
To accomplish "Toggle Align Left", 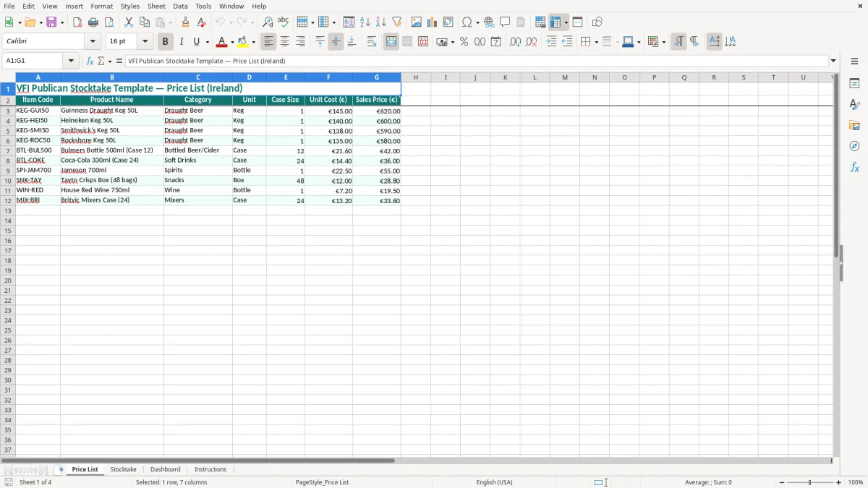I will coord(268,42).
